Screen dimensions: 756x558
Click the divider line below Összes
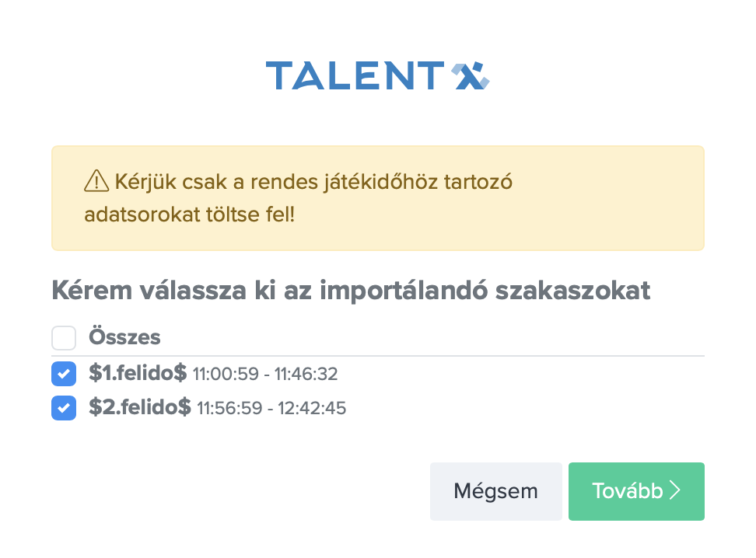pos(378,356)
